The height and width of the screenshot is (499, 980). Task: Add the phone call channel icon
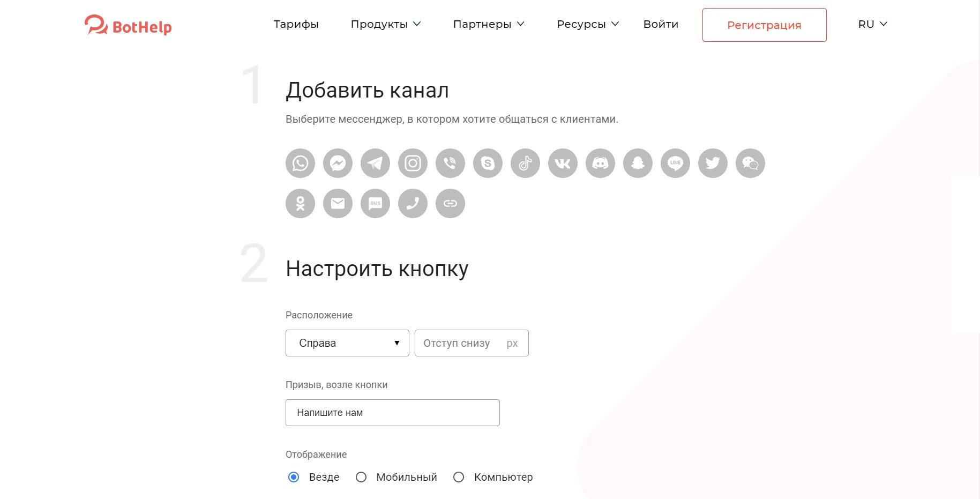413,203
